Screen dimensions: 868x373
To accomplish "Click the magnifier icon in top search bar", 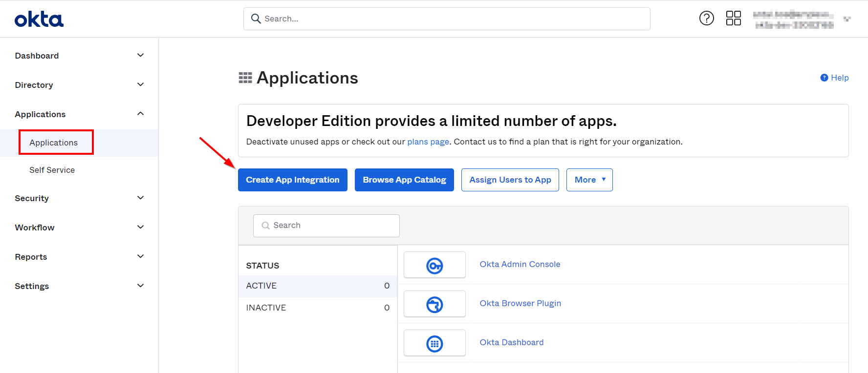I will pos(256,19).
